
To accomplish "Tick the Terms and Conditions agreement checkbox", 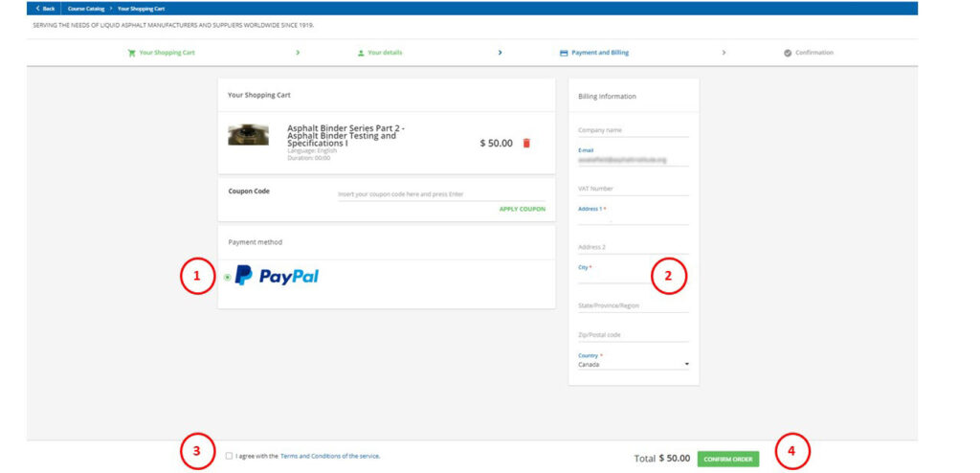I will point(229,456).
